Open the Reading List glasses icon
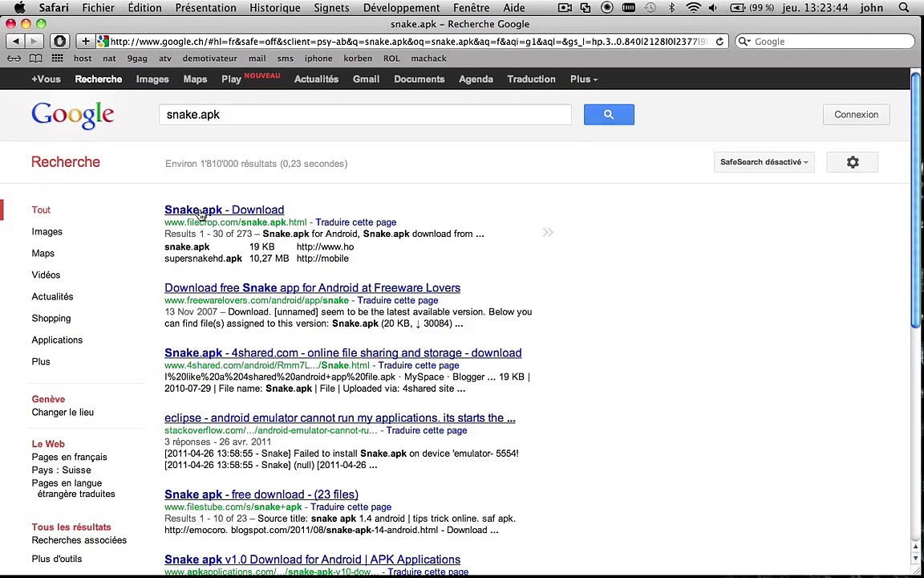924x578 pixels. (x=14, y=59)
